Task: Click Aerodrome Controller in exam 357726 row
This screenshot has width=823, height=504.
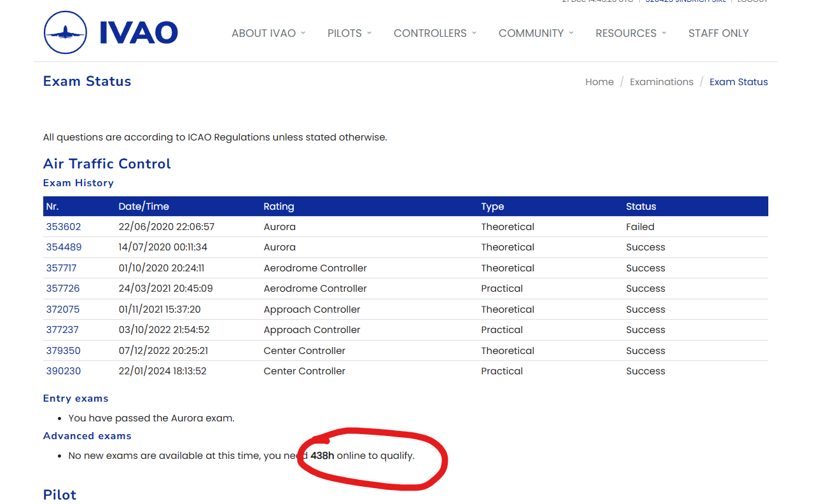Action: (x=315, y=289)
